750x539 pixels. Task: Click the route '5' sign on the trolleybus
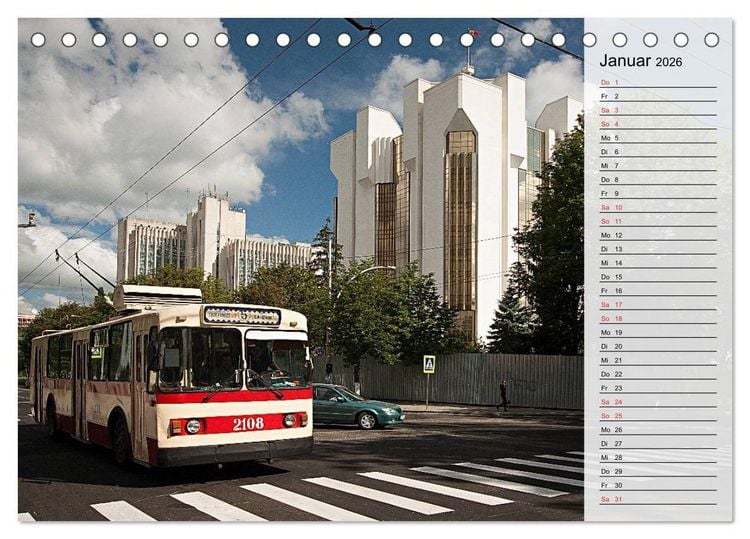coord(244,315)
